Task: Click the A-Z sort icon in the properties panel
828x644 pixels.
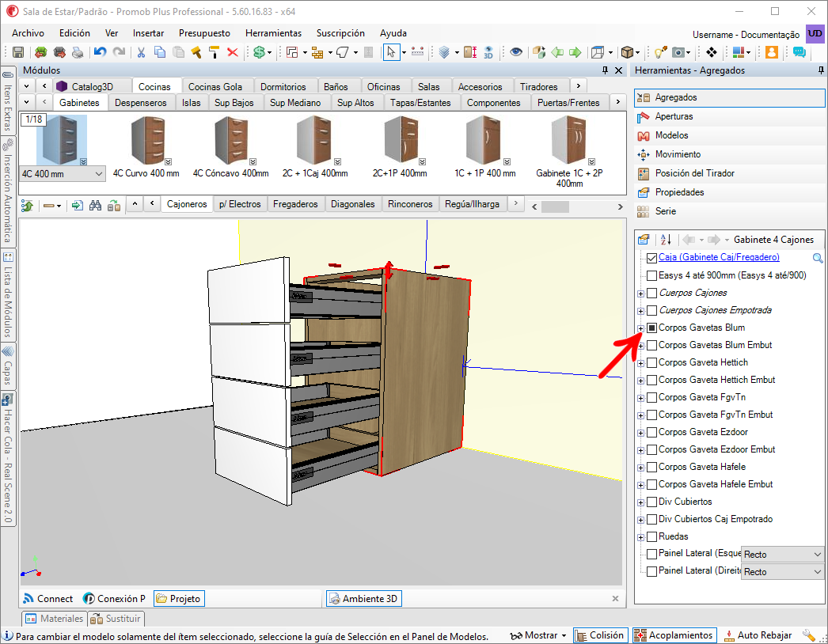Action: [666, 240]
